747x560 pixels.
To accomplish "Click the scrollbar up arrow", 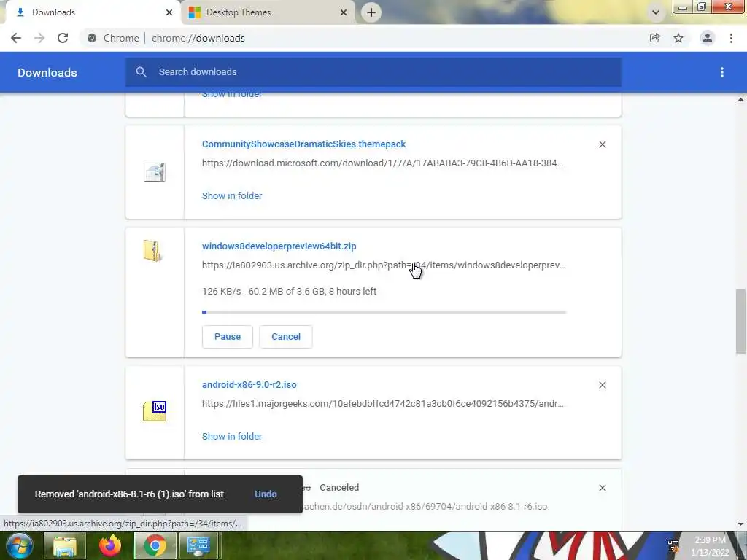I will point(740,99).
